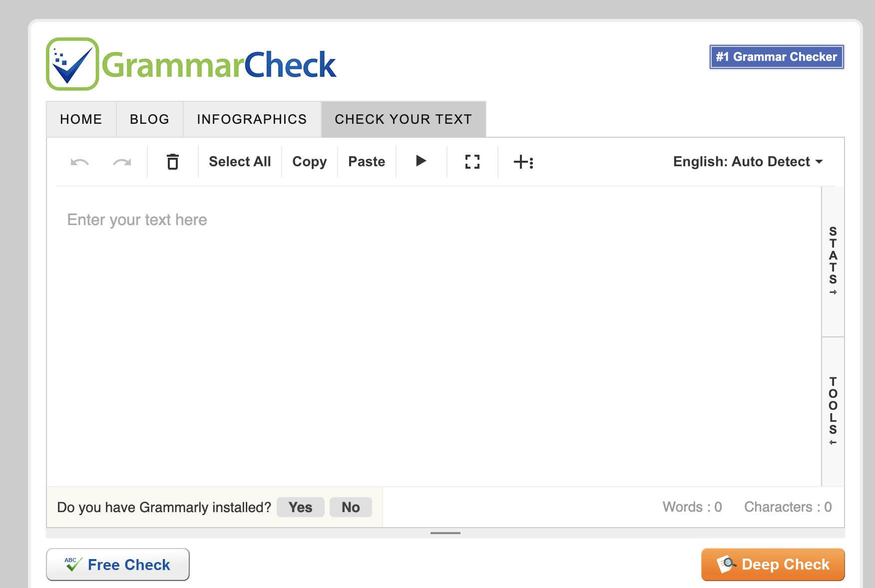Click the undo arrow icon
This screenshot has height=588, width=875.
[80, 162]
